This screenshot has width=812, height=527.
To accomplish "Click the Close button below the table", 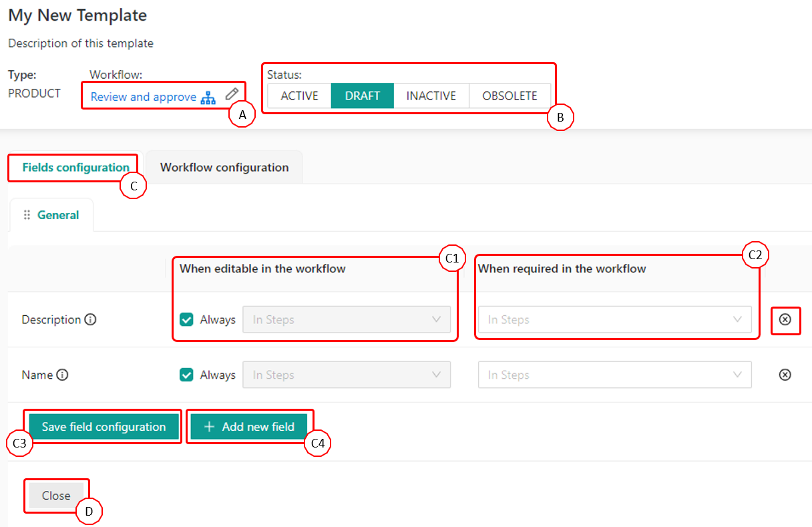I will point(57,496).
